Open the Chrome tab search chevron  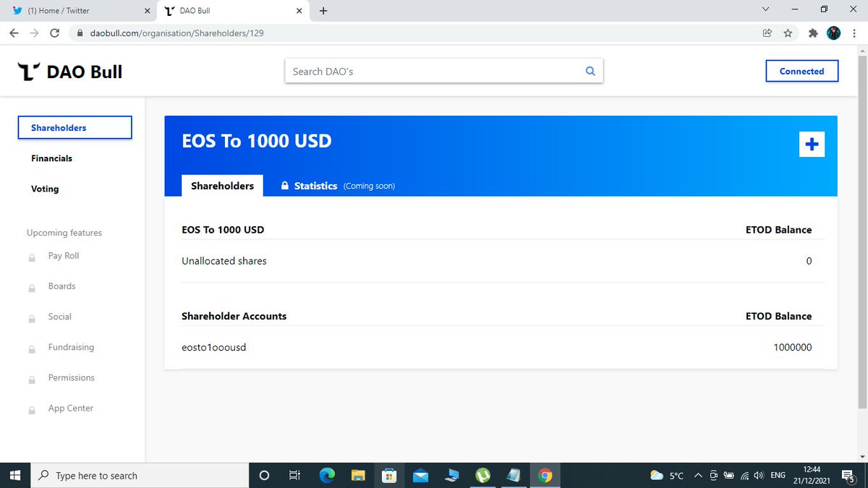(x=765, y=9)
